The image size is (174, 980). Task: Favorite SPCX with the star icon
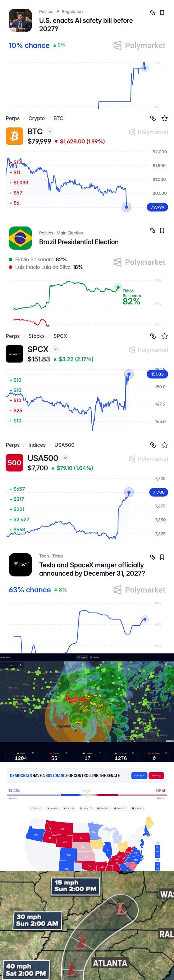click(164, 336)
